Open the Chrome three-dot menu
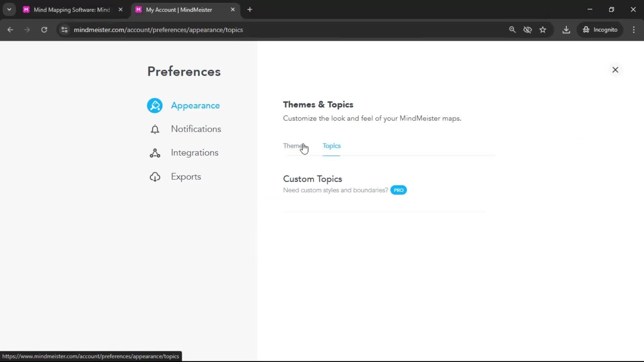644x362 pixels. (634, 30)
